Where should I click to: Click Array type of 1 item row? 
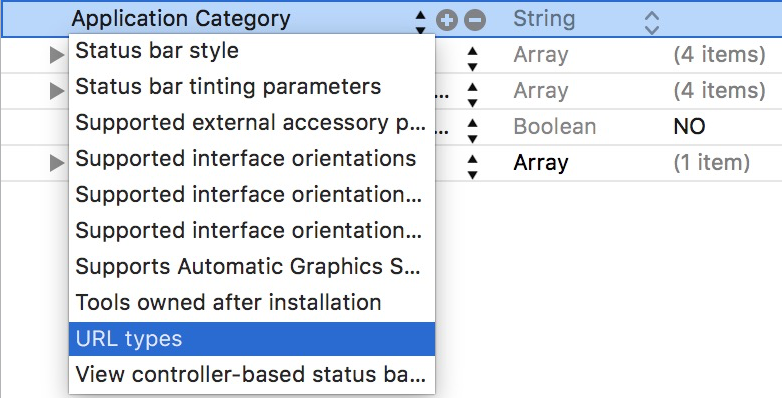[541, 163]
